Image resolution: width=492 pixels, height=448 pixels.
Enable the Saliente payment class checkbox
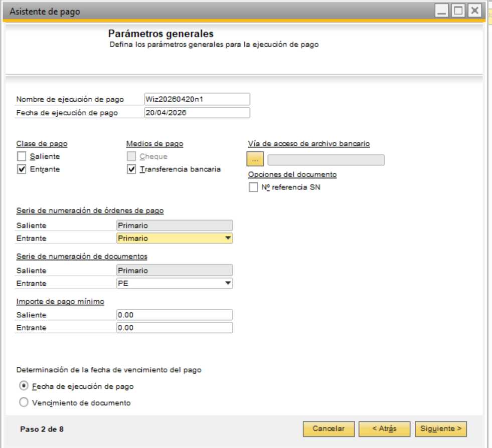coord(22,157)
